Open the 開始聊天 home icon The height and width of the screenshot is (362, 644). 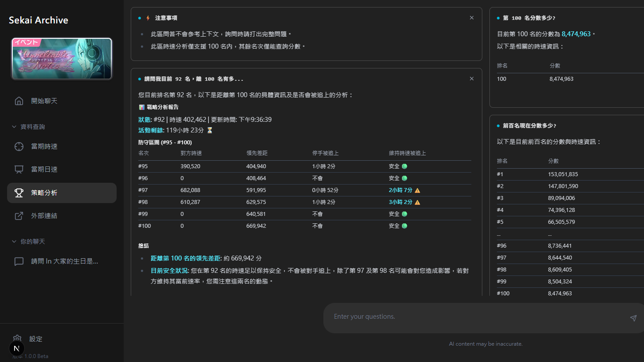19,101
